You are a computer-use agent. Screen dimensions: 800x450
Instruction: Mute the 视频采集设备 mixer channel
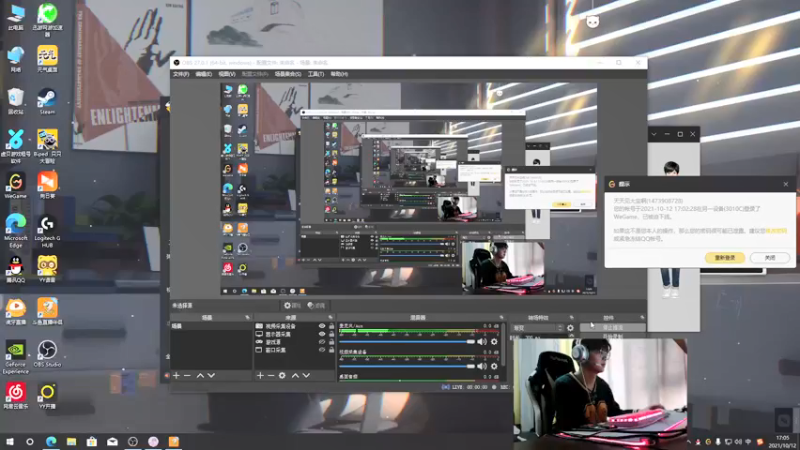tap(482, 366)
